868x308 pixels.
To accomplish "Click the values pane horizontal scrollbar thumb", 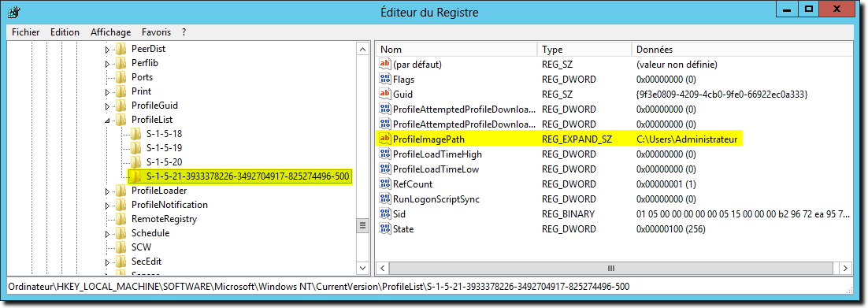I will (610, 268).
